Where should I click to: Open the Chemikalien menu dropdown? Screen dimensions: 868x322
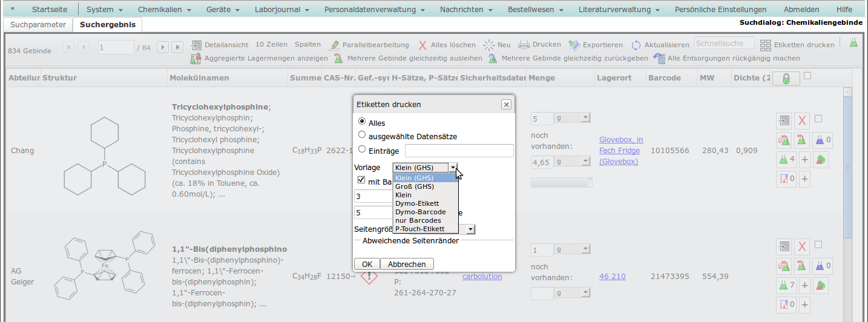pyautogui.click(x=164, y=10)
